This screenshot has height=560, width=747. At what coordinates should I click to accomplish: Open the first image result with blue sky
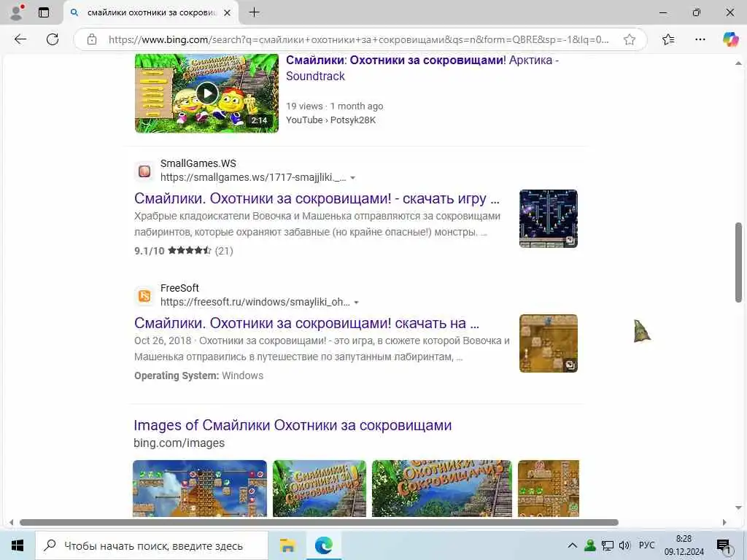[200, 488]
